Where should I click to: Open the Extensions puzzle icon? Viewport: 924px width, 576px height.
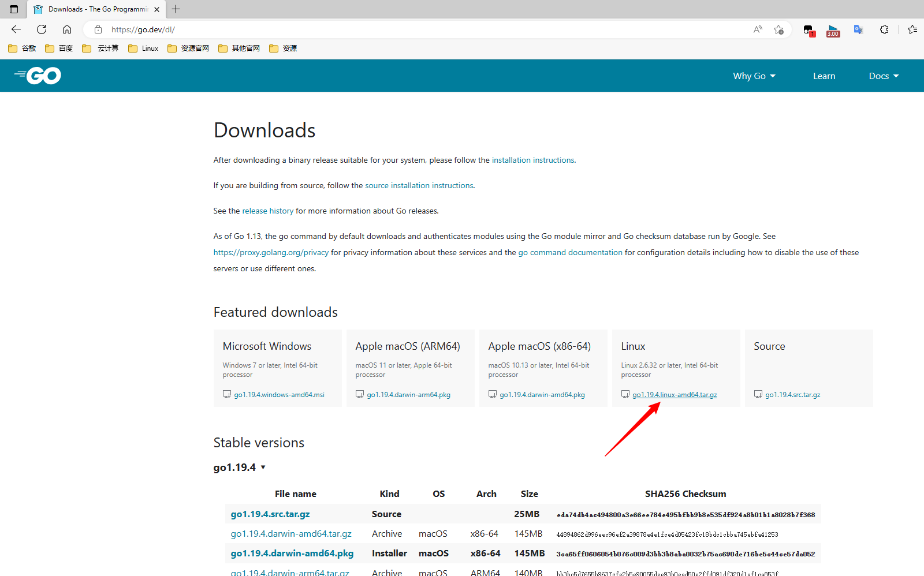884,29
